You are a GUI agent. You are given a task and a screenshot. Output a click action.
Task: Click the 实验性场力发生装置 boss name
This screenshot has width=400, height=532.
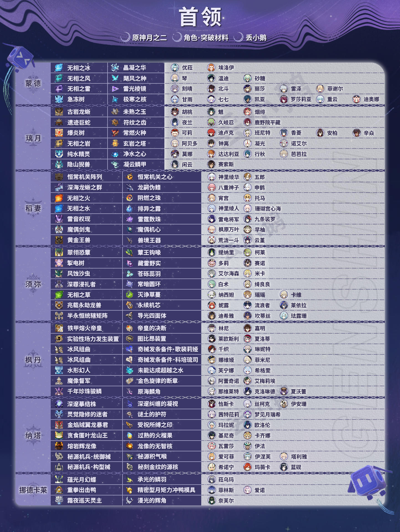(x=93, y=339)
